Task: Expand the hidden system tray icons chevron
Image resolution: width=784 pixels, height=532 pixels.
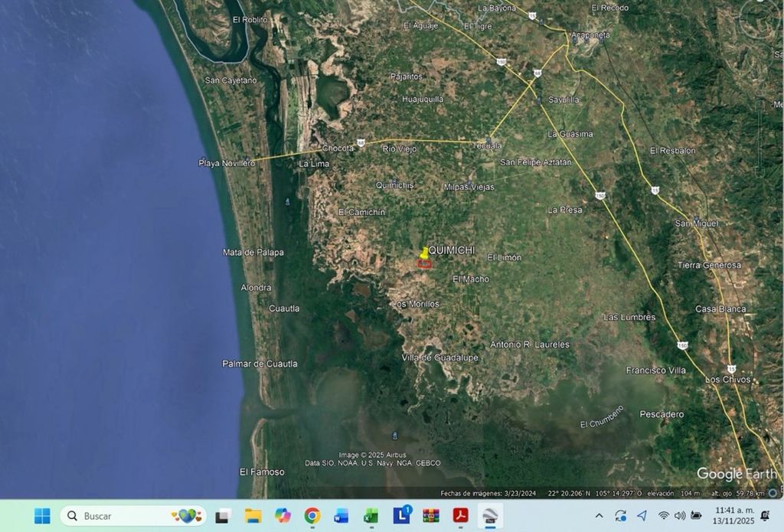Action: click(599, 516)
